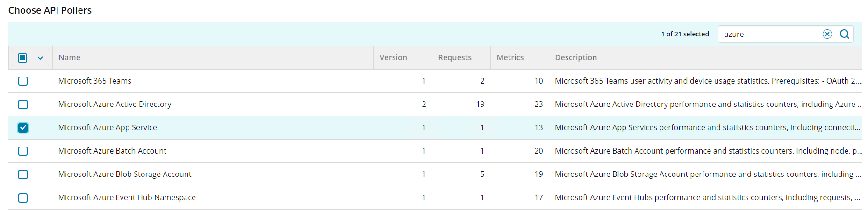Image resolution: width=868 pixels, height=210 pixels.
Task: Toggle the select-all header checkbox
Action: pyautogui.click(x=22, y=58)
